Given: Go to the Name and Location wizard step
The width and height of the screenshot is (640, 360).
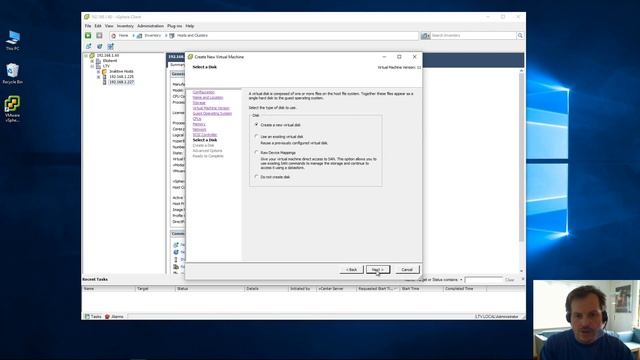Looking at the screenshot, I should pos(208,98).
